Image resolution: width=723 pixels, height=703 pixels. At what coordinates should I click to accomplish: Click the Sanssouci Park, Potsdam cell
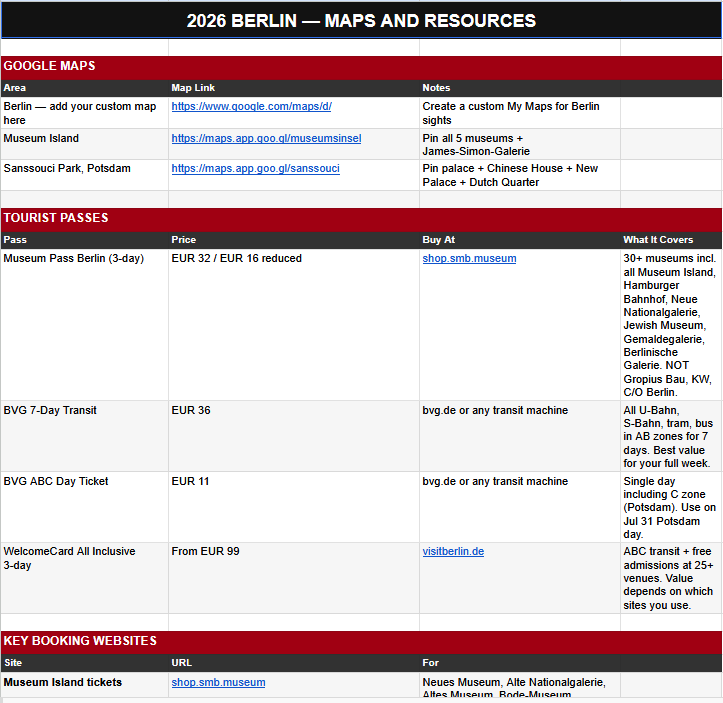pos(85,175)
